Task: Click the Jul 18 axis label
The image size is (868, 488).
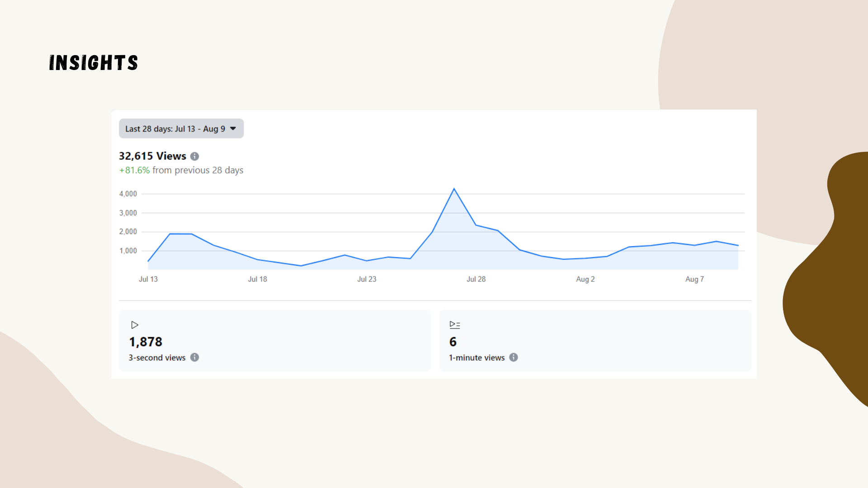Action: coord(257,279)
